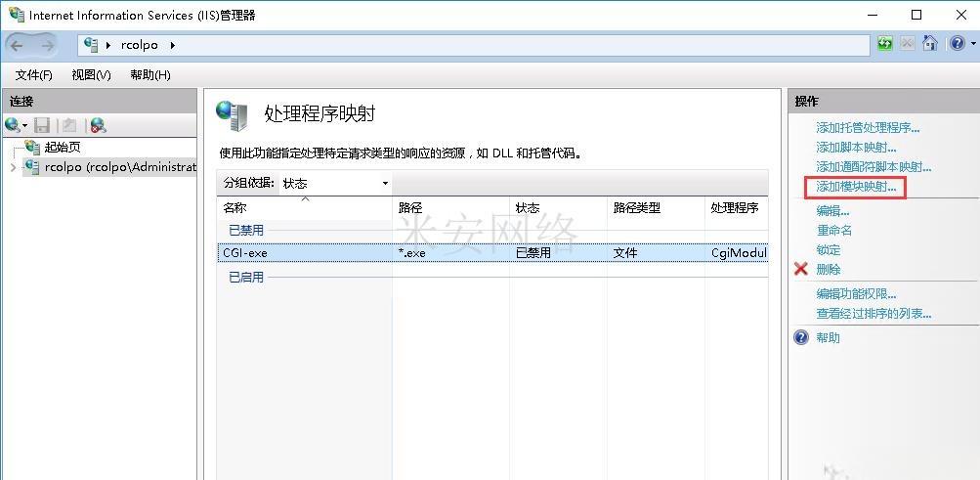The height and width of the screenshot is (480, 980).
Task: Click the red X Delete icon in Actions
Action: click(800, 270)
